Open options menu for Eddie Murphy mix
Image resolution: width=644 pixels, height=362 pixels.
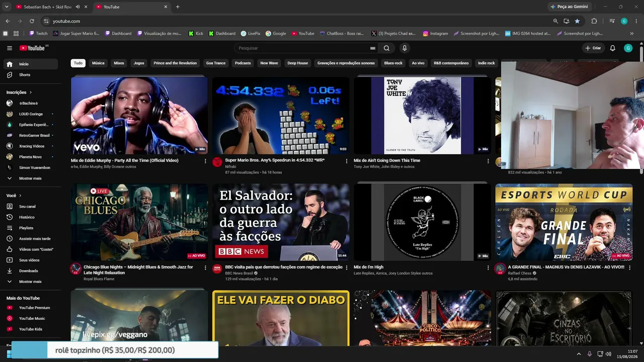click(205, 161)
